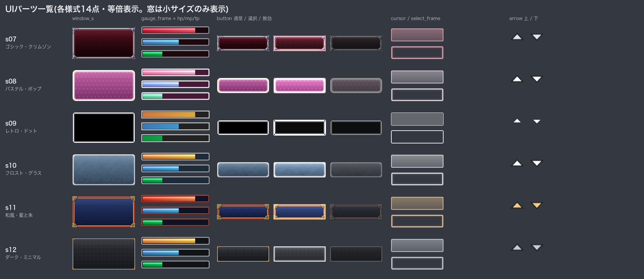Click the s12 disabled button
The height and width of the screenshot is (279, 644).
356,254
